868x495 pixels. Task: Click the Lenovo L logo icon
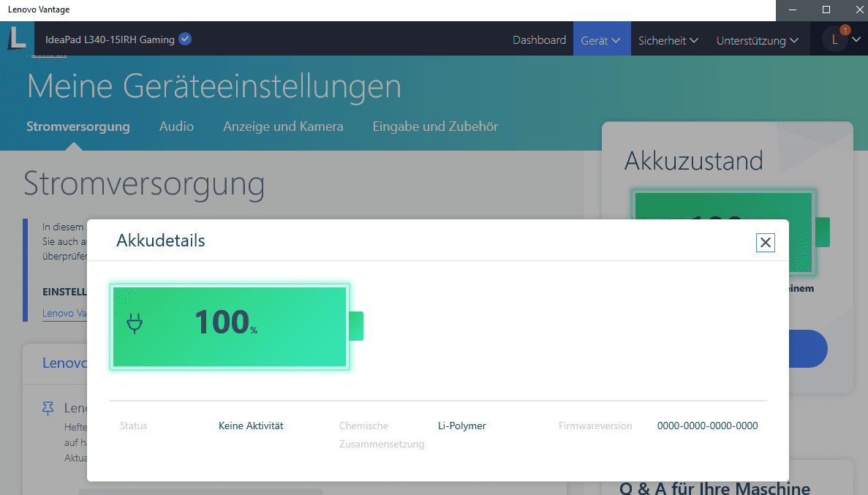[x=17, y=38]
